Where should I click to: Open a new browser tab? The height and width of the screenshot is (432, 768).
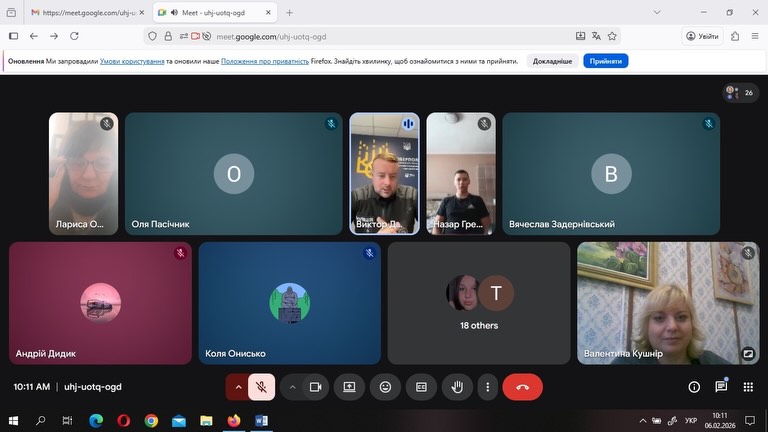290,13
